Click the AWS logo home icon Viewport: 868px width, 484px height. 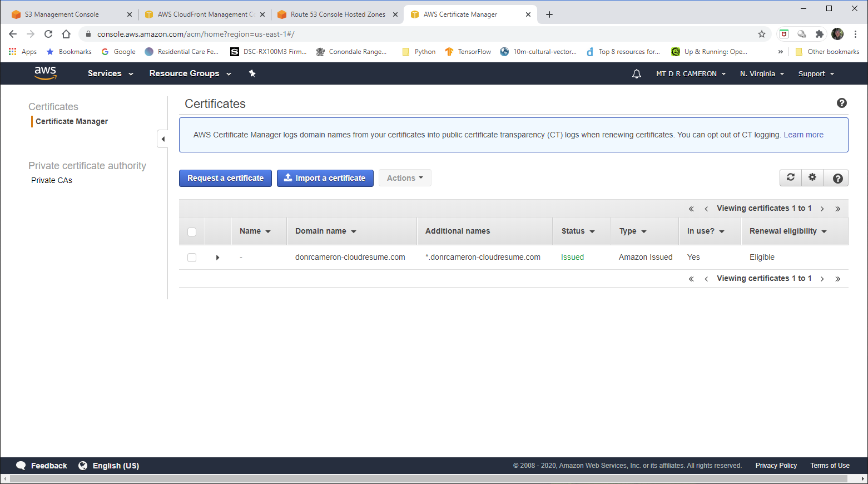[x=46, y=73]
